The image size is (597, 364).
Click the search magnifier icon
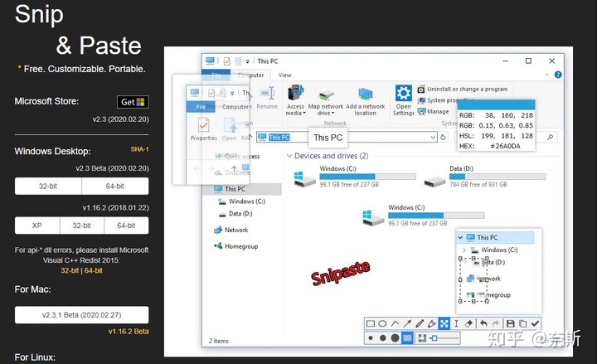551,137
